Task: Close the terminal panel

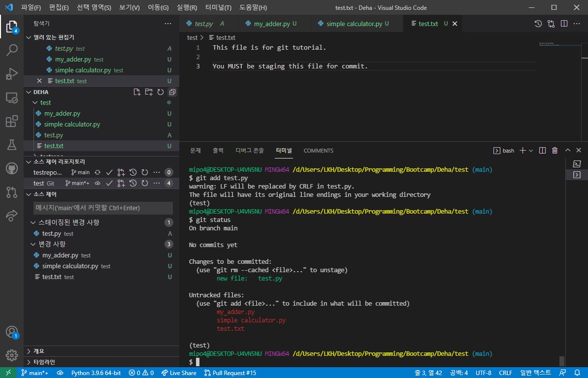Action: (x=579, y=150)
